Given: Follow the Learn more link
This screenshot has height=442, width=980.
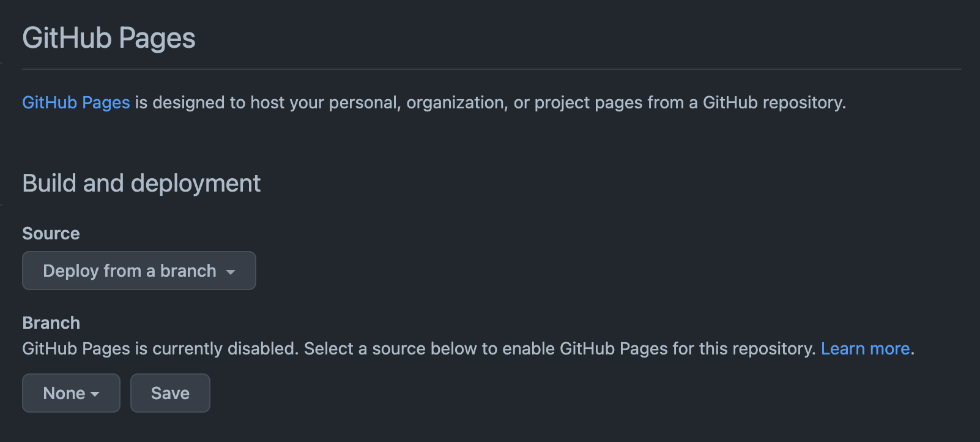Looking at the screenshot, I should click(x=865, y=348).
